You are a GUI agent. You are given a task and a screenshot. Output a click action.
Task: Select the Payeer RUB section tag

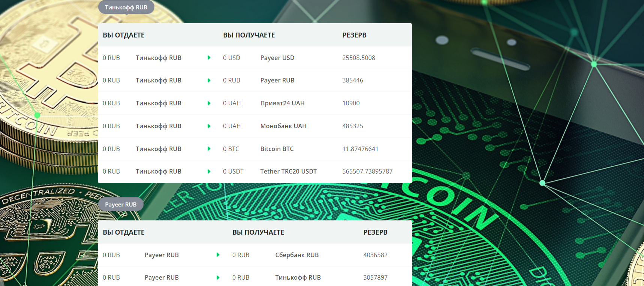[121, 204]
